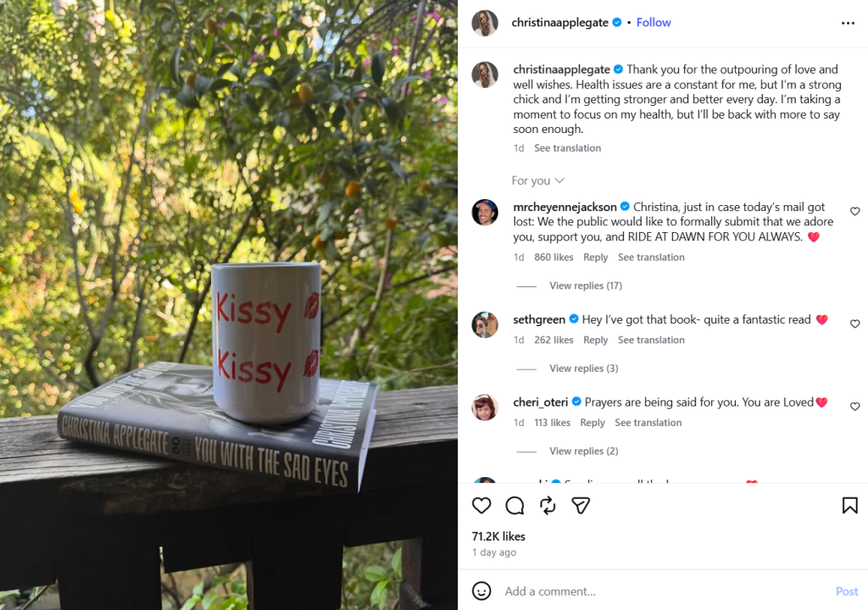868x610 pixels.
Task: Expand View replies (17)
Action: pos(585,286)
